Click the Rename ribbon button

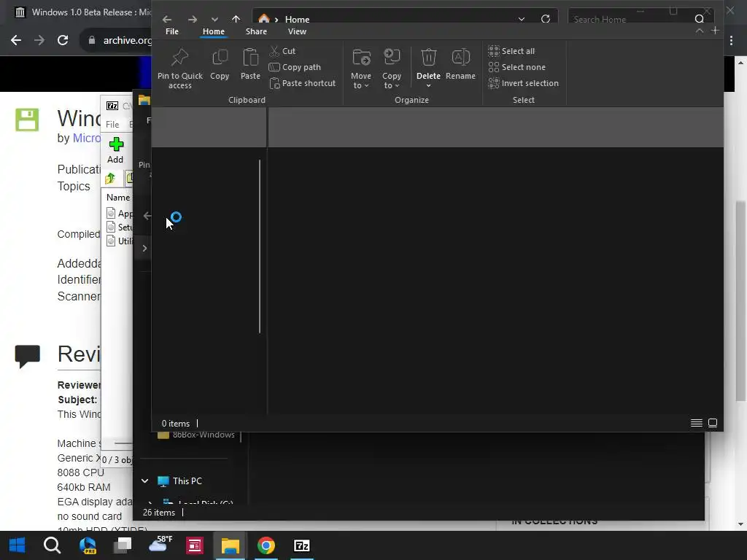[x=460, y=64]
